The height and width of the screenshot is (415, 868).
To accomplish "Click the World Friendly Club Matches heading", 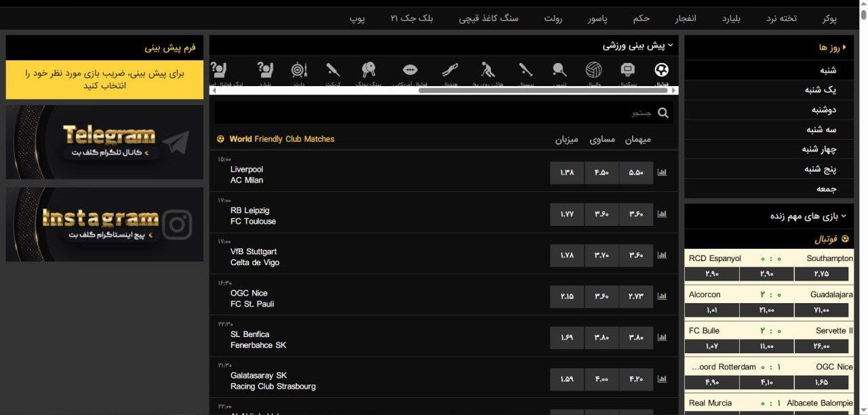I will 281,139.
